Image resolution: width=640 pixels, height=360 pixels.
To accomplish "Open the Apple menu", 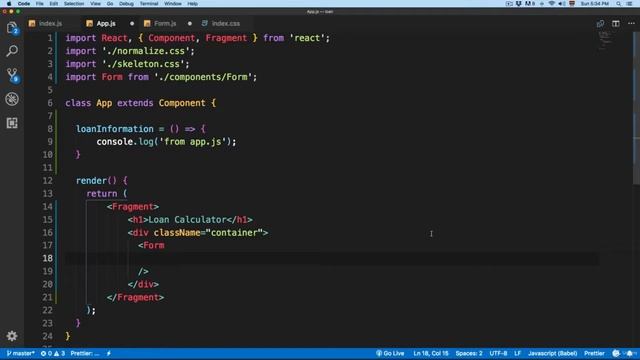I will pos(9,4).
